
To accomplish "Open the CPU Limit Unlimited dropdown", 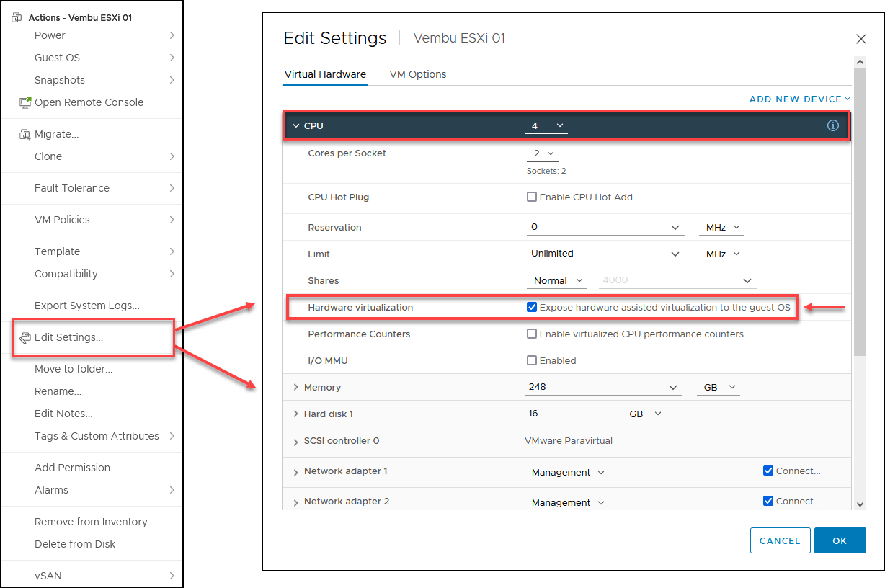I will [x=605, y=254].
